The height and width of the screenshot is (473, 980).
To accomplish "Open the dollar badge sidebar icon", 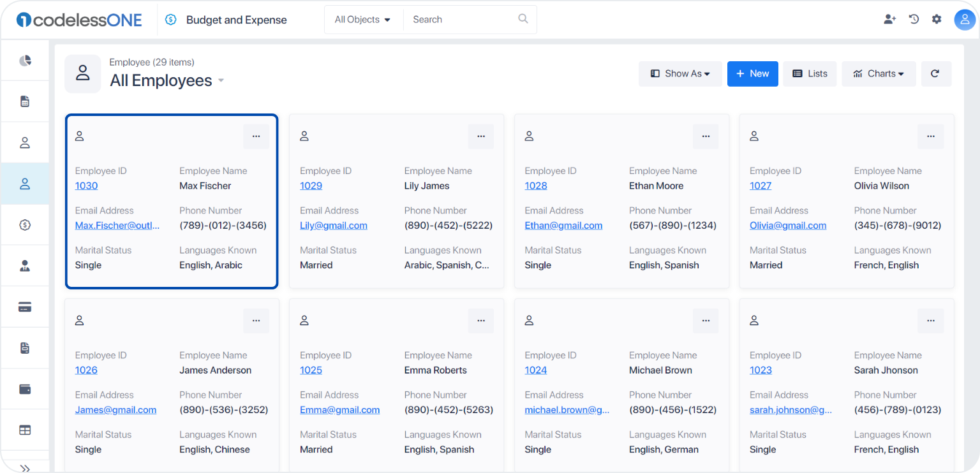I will point(25,224).
